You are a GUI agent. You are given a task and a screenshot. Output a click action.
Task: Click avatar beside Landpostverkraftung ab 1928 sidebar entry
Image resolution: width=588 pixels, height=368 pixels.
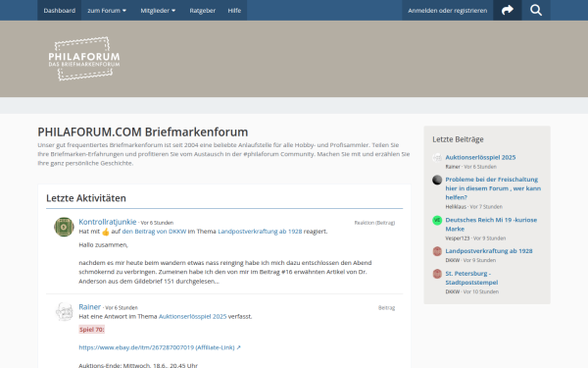(x=437, y=251)
